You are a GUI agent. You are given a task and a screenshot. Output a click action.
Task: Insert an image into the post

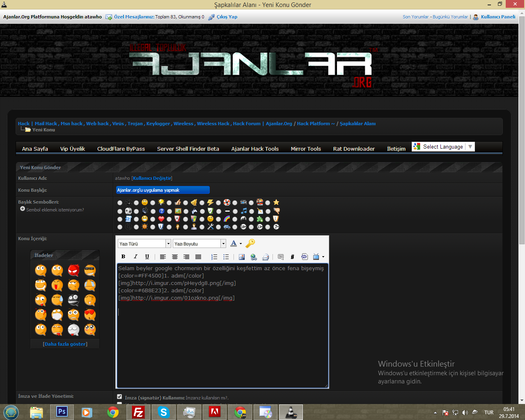point(242,257)
